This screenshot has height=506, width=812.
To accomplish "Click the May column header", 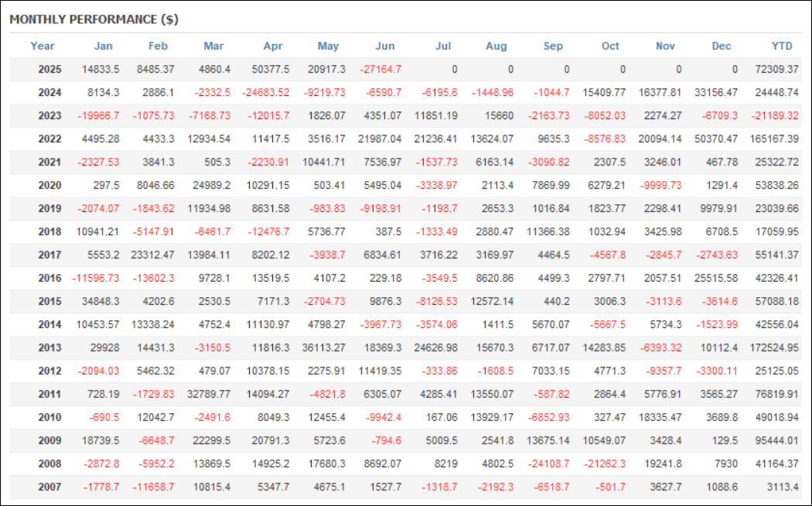I will coord(328,46).
